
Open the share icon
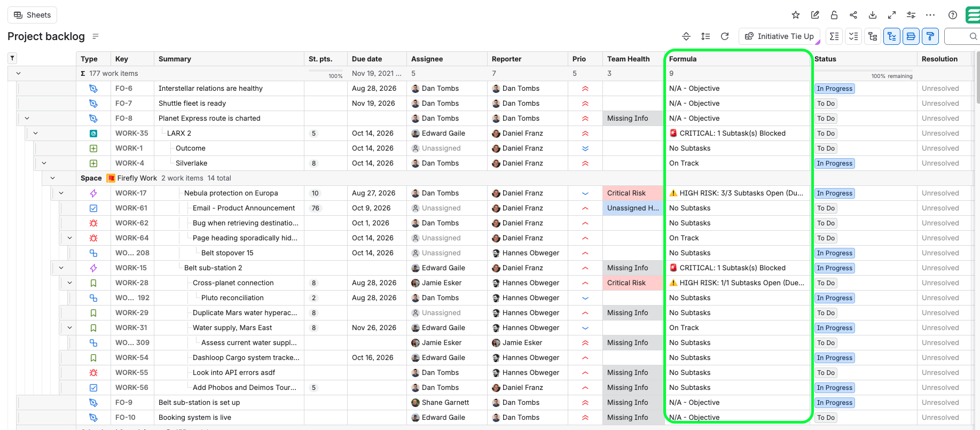(853, 15)
